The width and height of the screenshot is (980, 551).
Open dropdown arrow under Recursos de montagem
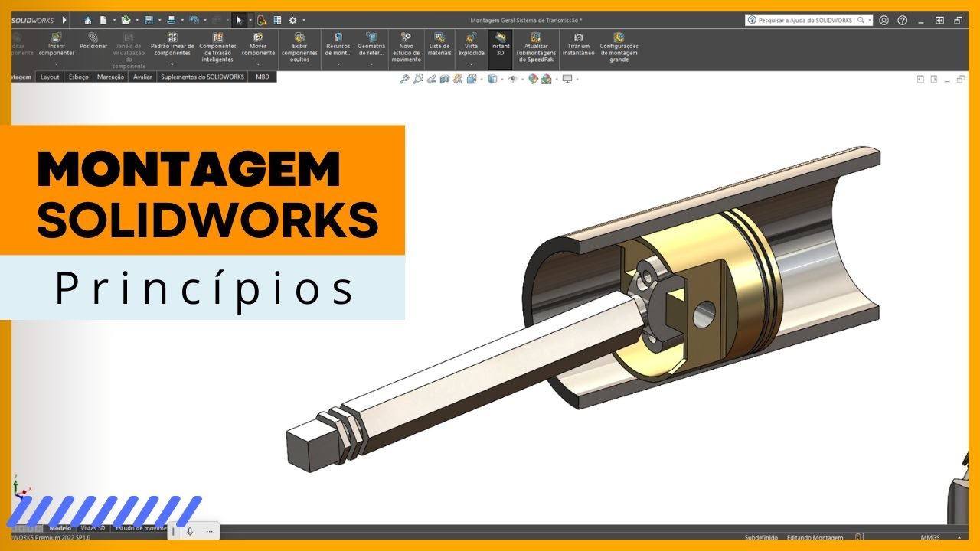coord(338,64)
